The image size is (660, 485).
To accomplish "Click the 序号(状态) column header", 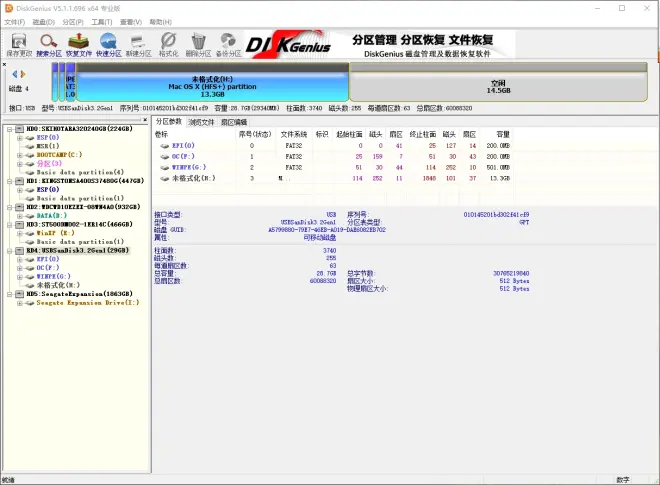I will tap(255, 134).
